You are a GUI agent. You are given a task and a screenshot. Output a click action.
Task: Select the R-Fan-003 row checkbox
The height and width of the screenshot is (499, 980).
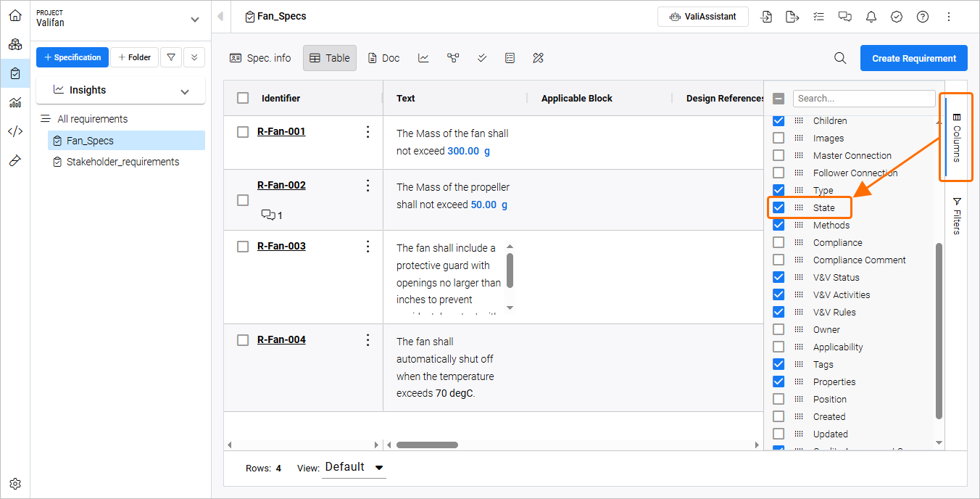243,247
